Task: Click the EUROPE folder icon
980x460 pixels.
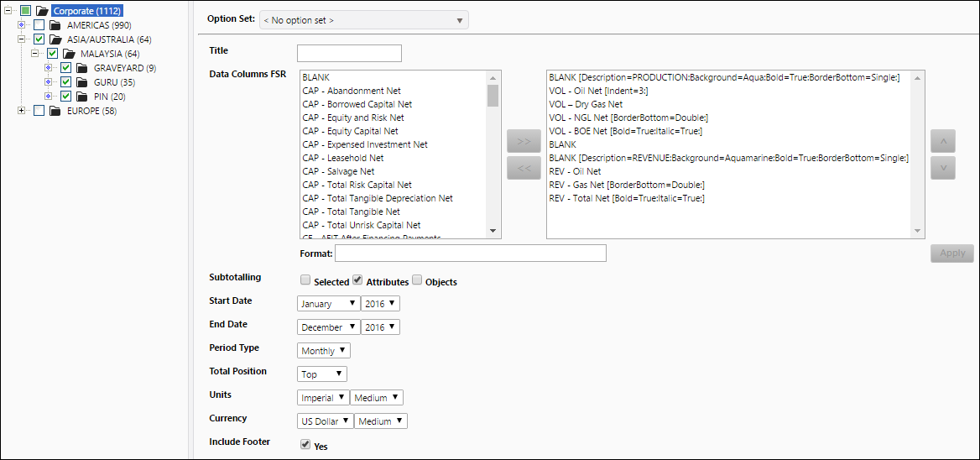Action: coord(55,112)
